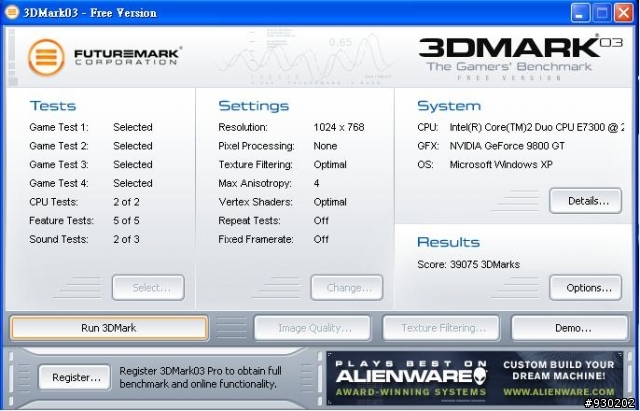
Task: Click the 'Game Test 3:' label
Action: click(x=59, y=164)
